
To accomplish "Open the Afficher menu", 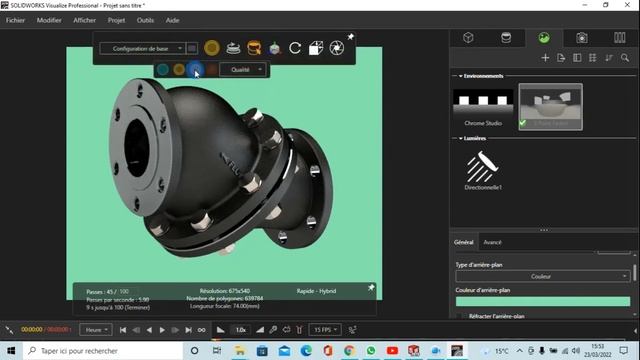I will pos(84,20).
